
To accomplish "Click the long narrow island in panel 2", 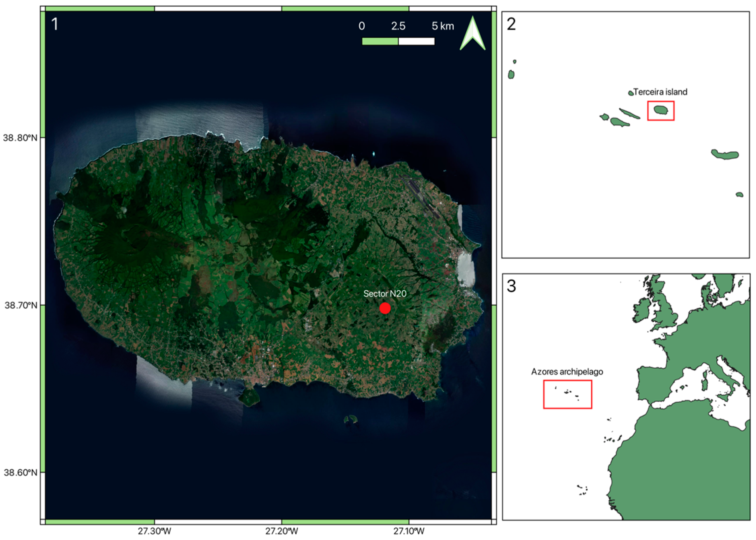I will pos(629,113).
